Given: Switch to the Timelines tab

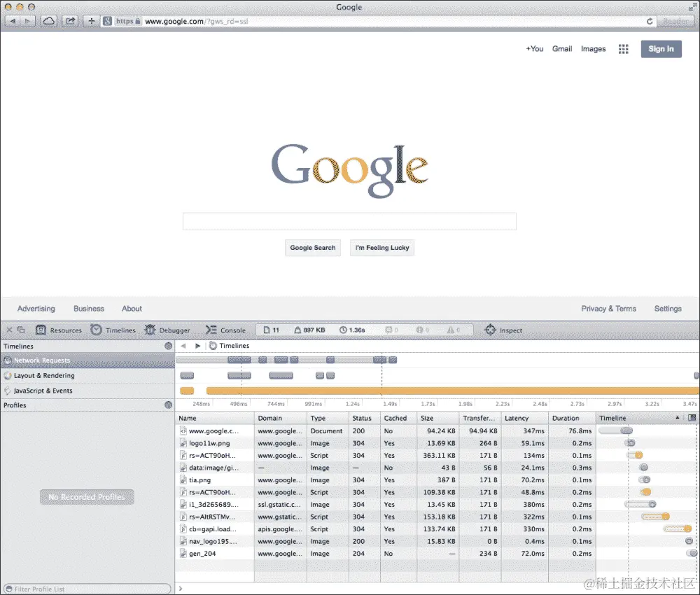Looking at the screenshot, I should click(113, 330).
